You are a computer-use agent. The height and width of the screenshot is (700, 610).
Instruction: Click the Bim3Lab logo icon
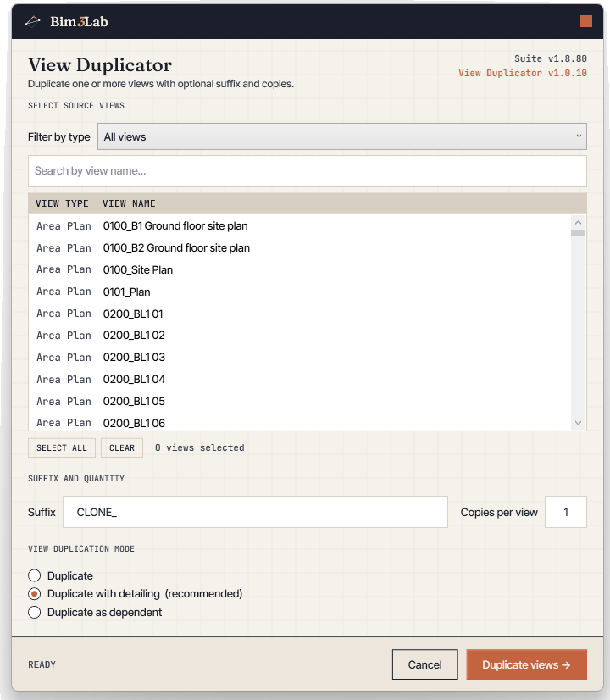pyautogui.click(x=32, y=21)
